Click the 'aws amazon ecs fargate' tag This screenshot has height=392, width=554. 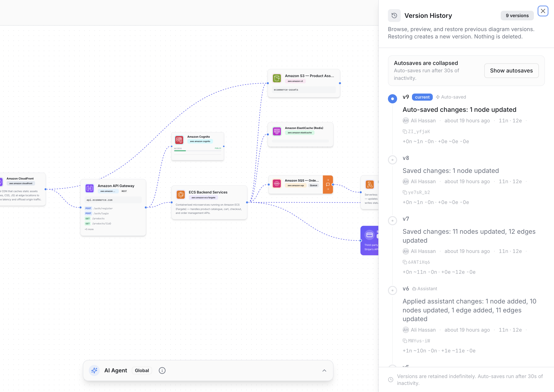point(203,197)
